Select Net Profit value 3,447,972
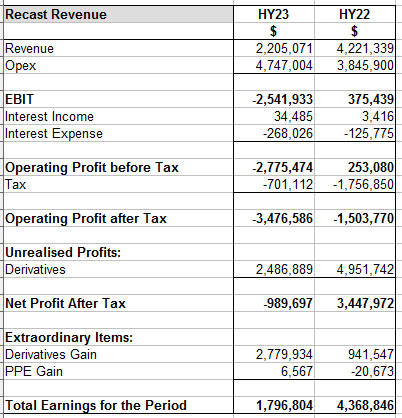The width and height of the screenshot is (402, 418). [x=365, y=304]
